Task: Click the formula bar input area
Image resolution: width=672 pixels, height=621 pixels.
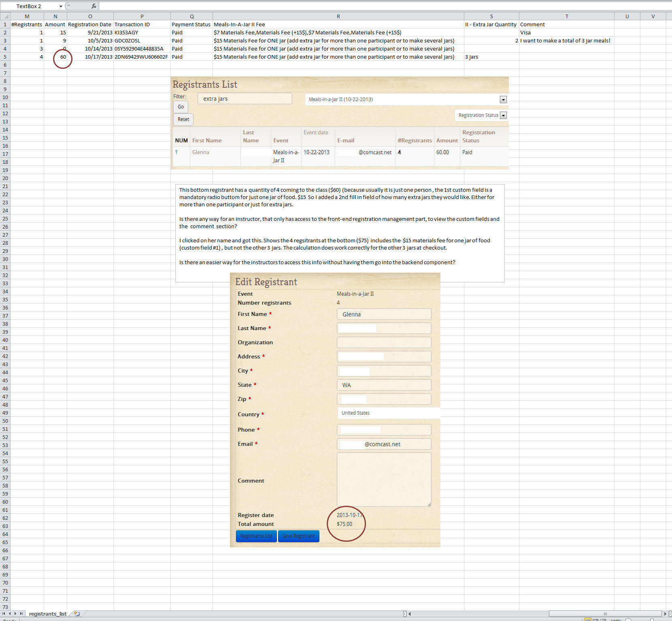Action: (x=364, y=6)
